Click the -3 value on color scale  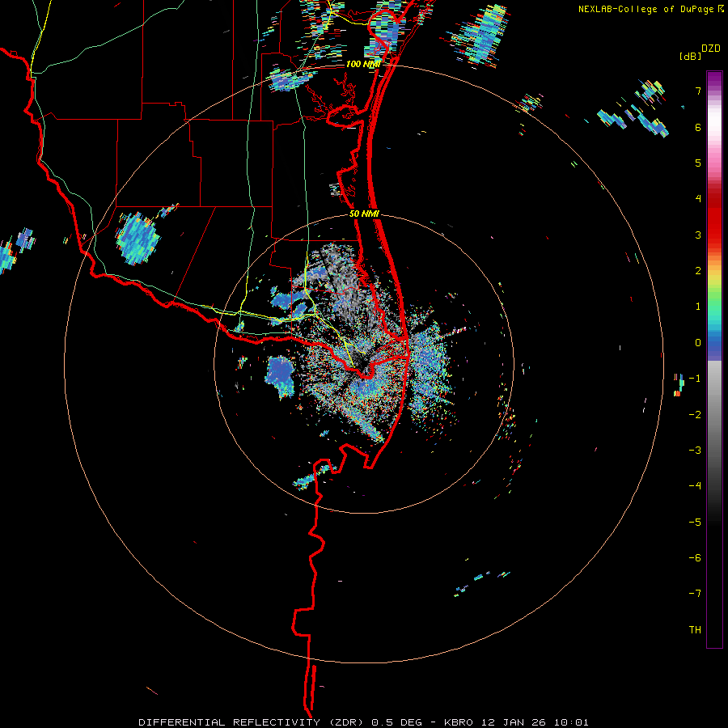[695, 451]
